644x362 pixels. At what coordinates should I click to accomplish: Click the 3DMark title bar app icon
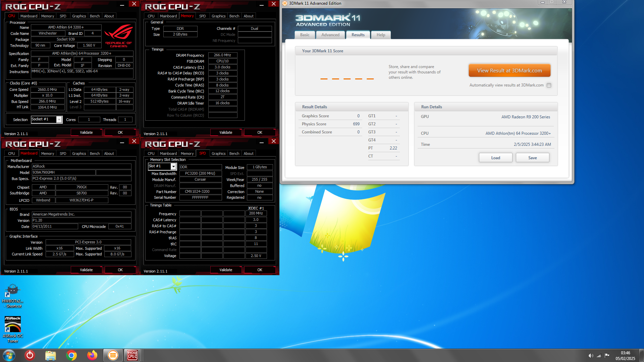pyautogui.click(x=285, y=3)
